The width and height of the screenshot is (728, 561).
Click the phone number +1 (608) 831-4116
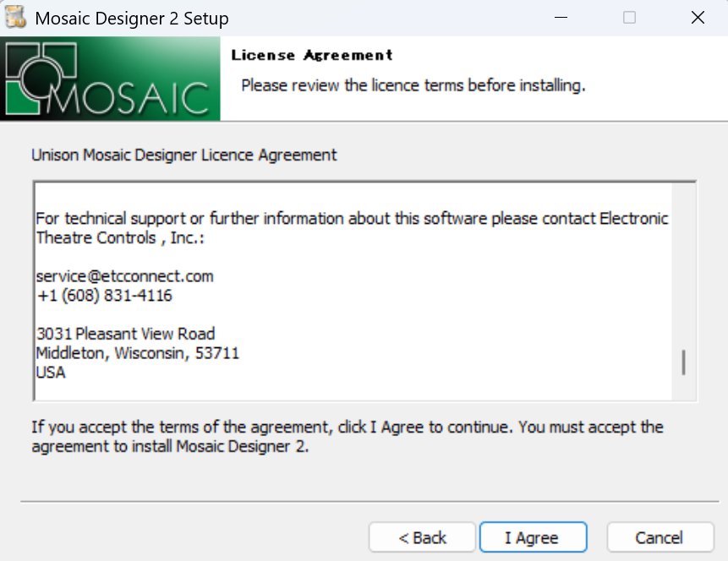point(105,296)
